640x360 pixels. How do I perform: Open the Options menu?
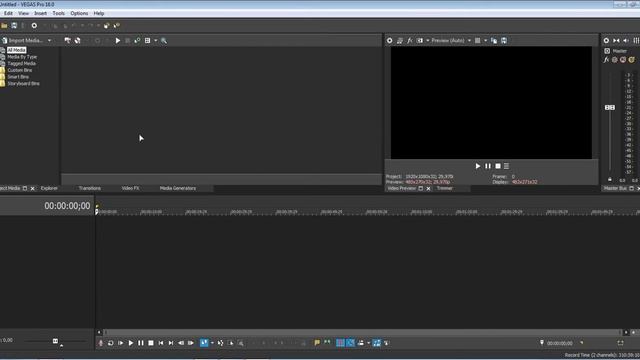(x=79, y=13)
